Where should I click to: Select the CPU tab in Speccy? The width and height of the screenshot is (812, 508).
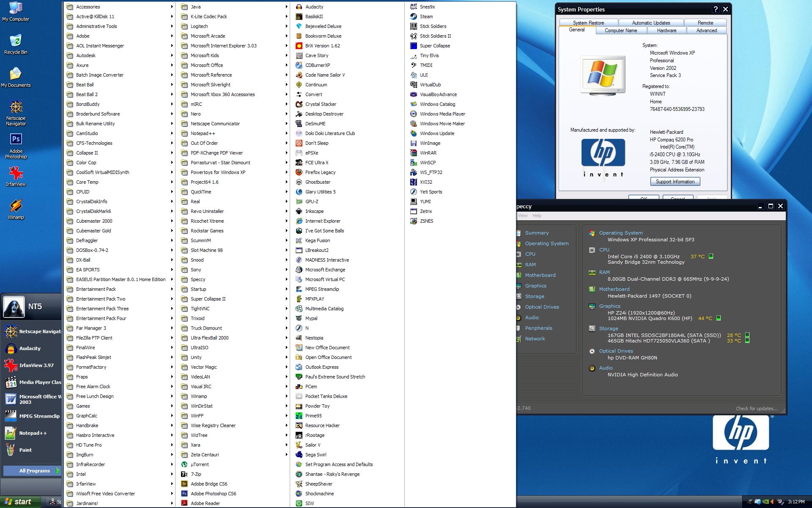point(529,254)
